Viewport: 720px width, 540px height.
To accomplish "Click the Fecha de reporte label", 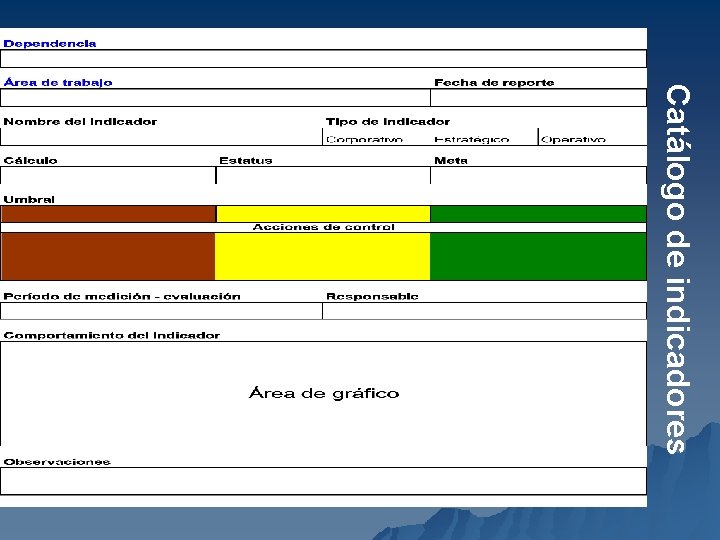I will coord(494,83).
